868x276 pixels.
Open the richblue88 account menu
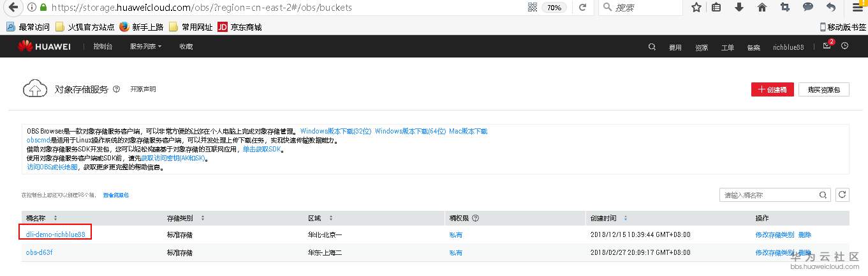[788, 47]
